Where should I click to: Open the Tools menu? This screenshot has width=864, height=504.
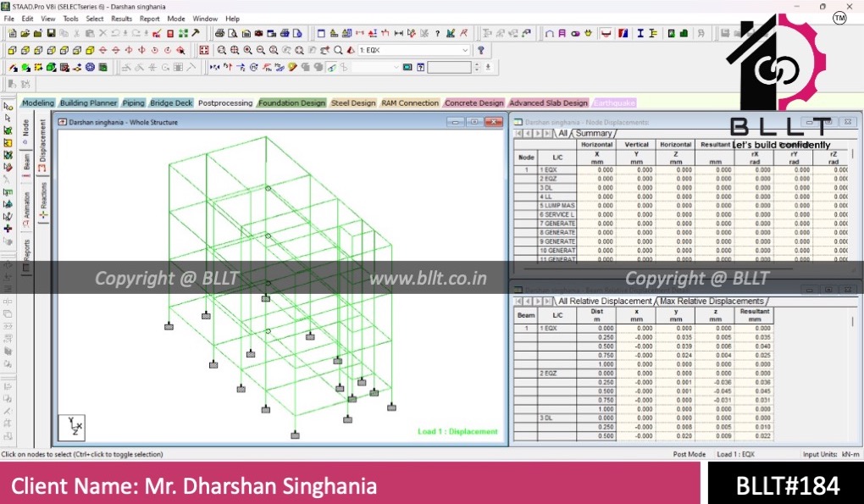pos(70,18)
